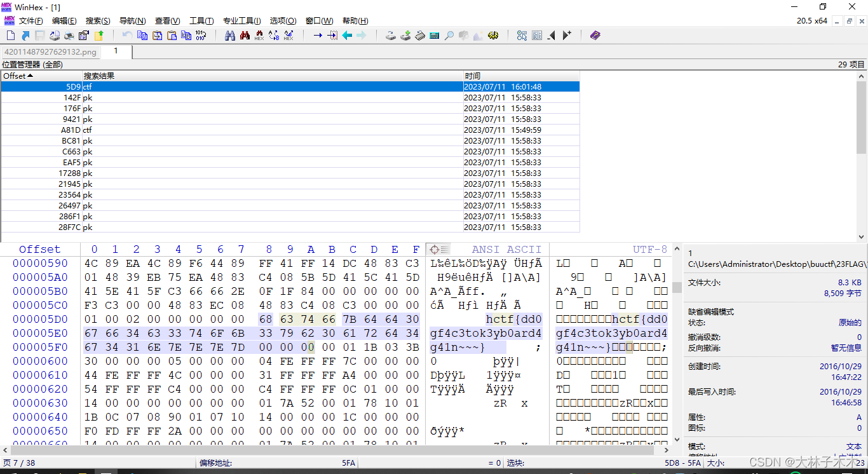The image size is (868, 474).
Task: Click the Open file arrow icon
Action: (25, 36)
